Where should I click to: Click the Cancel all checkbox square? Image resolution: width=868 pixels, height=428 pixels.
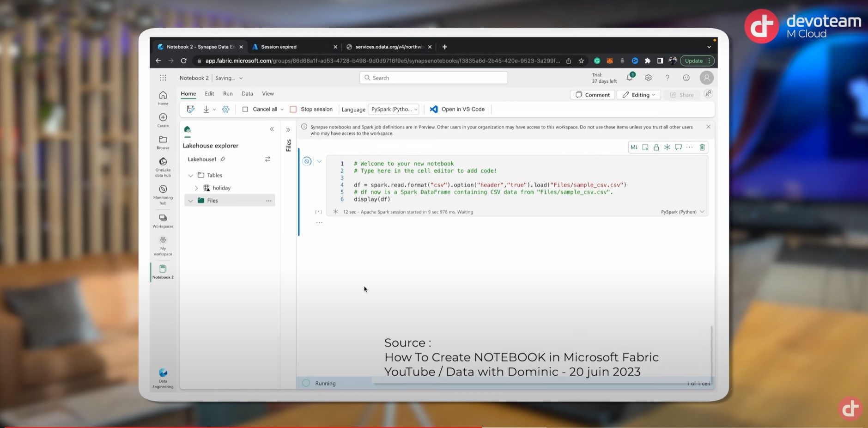pos(245,110)
